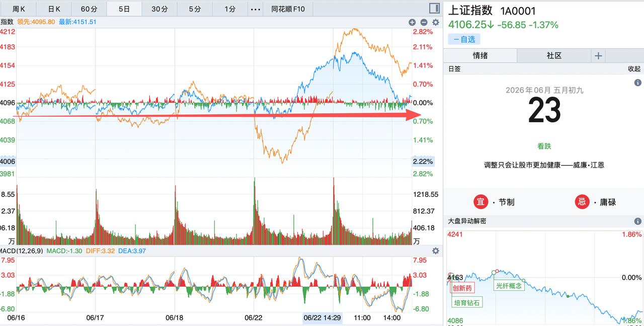
Task: Open the more periods ellipsis menu
Action: 256,9
